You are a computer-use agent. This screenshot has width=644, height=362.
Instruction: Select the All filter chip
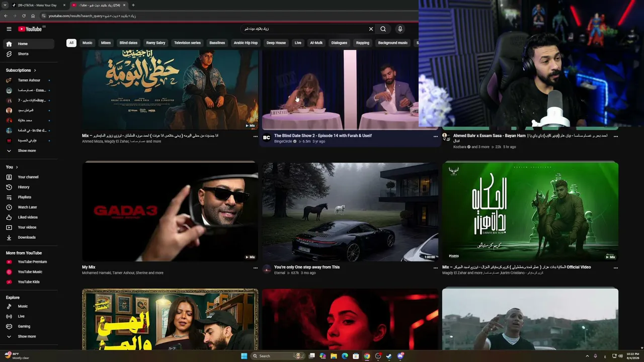(71, 43)
